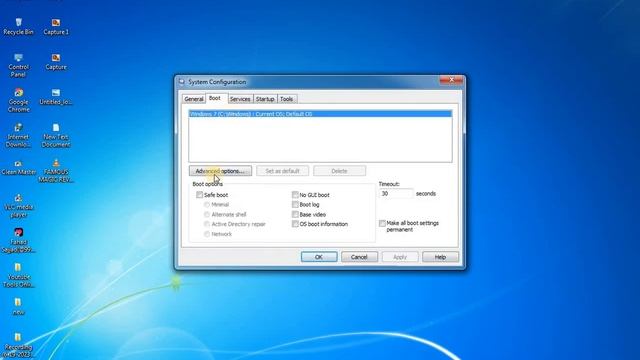Confirm with the OK button
640x360 pixels.
[x=319, y=257]
